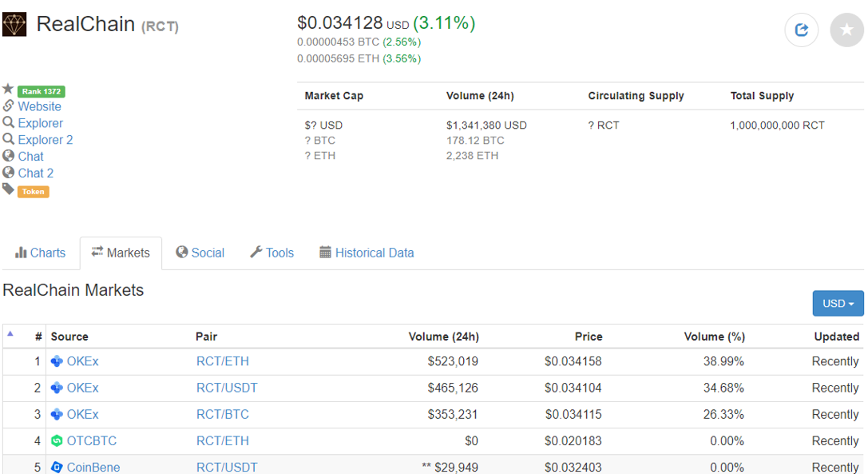Screen dimensions: 868x474
Task: Open the Chat 2 link
Action: [35, 173]
